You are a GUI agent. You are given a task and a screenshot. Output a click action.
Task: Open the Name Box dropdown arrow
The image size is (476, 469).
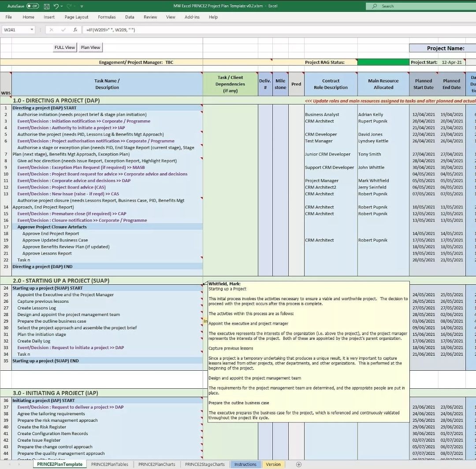(33, 30)
